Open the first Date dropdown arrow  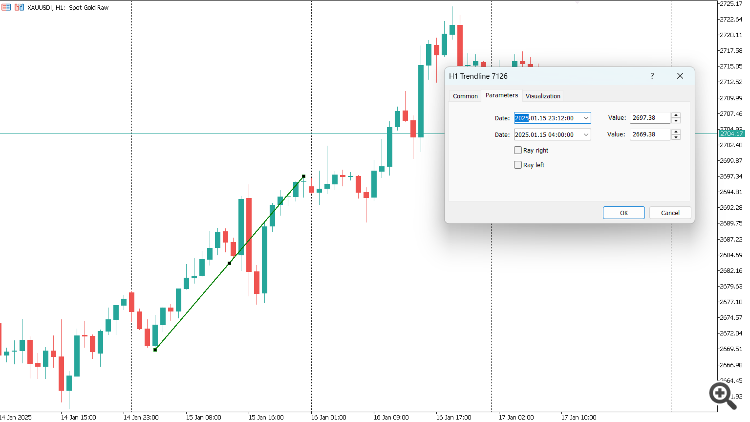click(585, 117)
